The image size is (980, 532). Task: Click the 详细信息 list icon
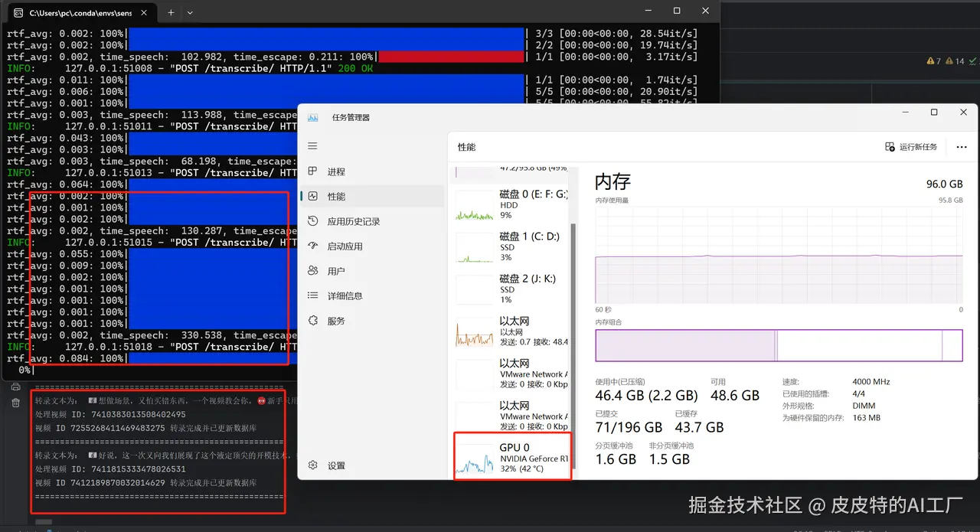pos(312,295)
